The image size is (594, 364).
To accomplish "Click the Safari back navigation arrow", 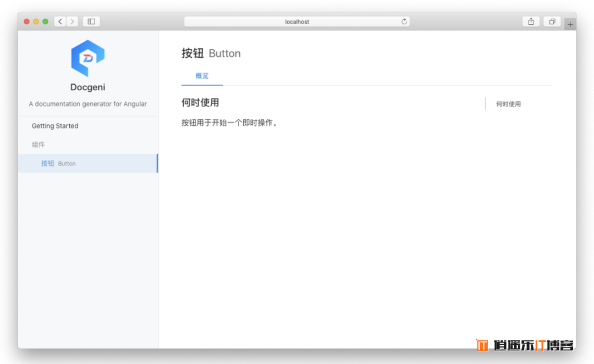I will click(x=60, y=21).
